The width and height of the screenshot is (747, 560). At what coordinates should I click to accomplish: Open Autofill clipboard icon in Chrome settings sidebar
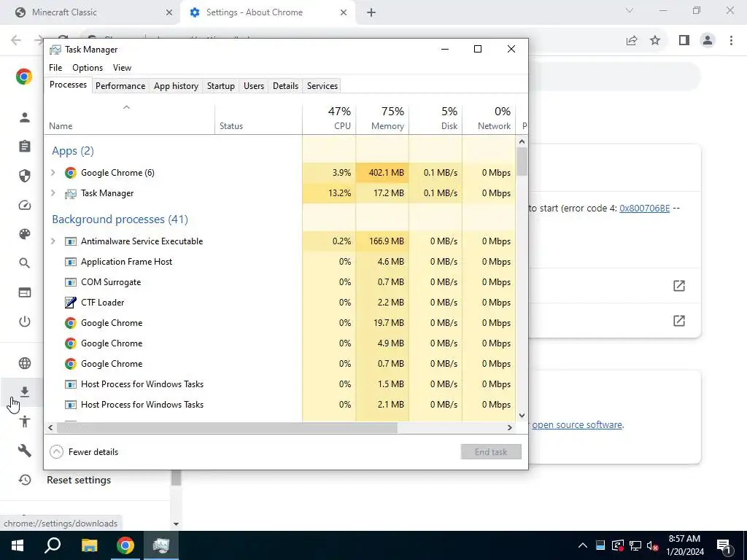point(25,146)
